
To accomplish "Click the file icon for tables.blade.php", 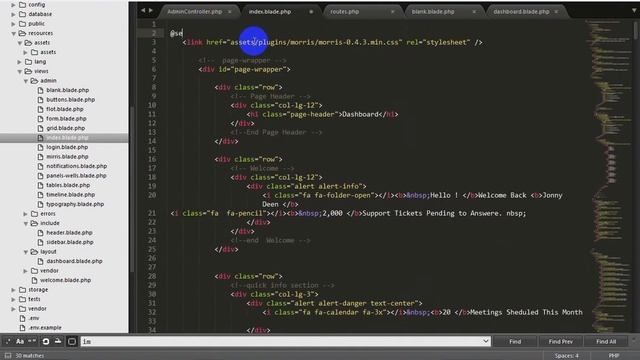I will tap(40, 185).
